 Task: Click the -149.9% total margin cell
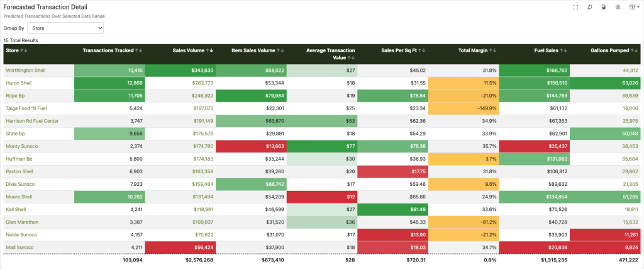[x=464, y=108]
